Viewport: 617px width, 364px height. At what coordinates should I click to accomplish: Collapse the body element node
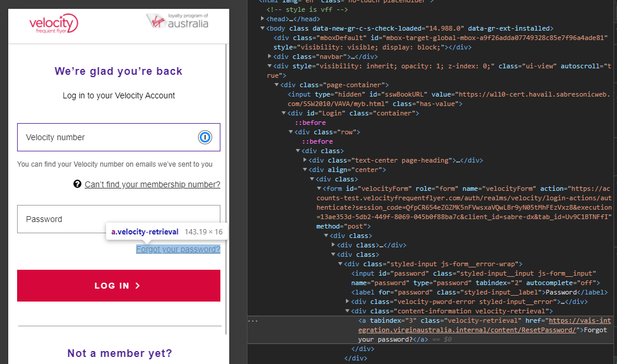tap(262, 28)
